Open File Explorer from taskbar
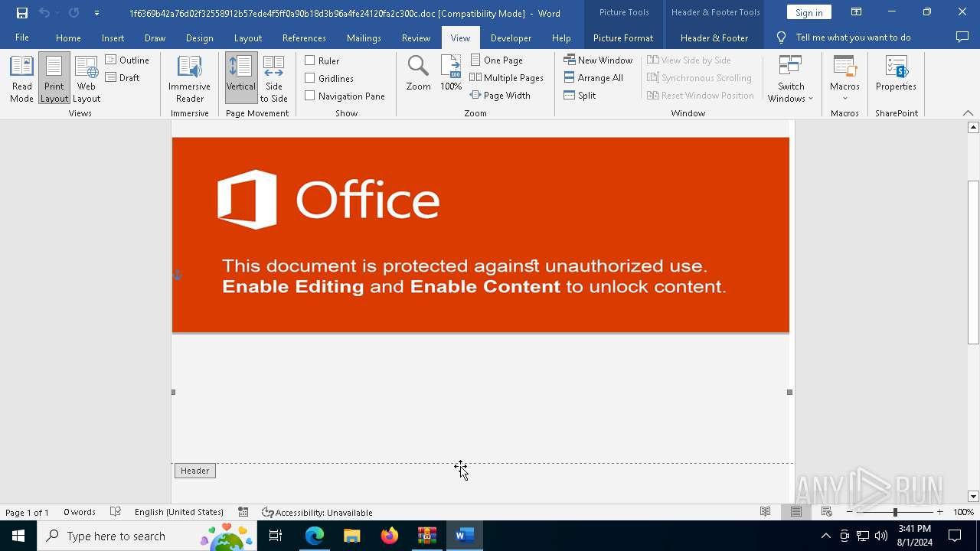This screenshot has height=551, width=980. (x=352, y=536)
